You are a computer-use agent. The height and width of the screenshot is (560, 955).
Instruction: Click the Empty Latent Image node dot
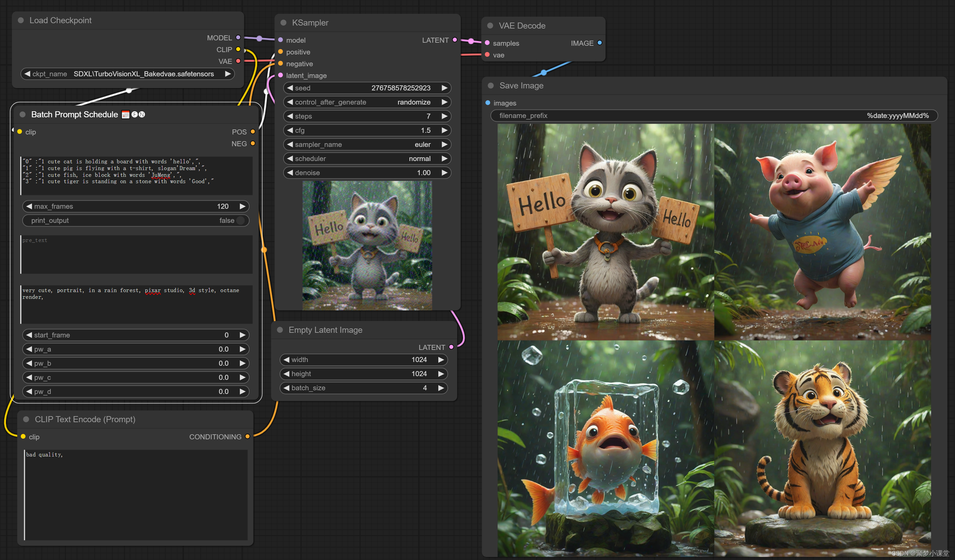280,330
